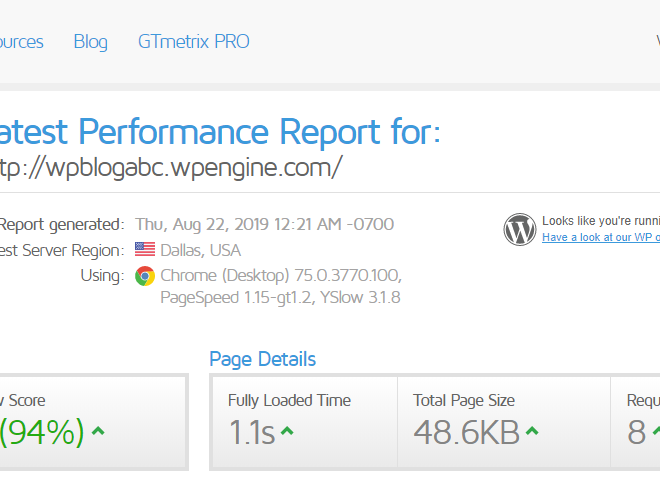
Task: Click the green arrow beside (94%)
Action: [98, 431]
